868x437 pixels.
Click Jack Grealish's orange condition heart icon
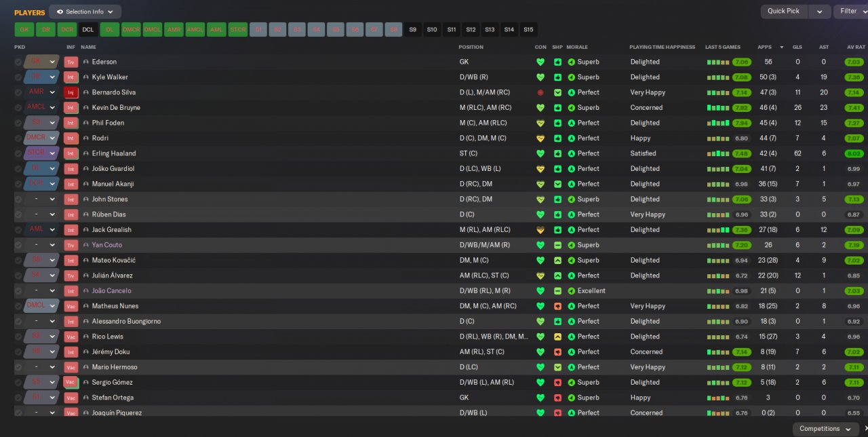[x=540, y=230]
